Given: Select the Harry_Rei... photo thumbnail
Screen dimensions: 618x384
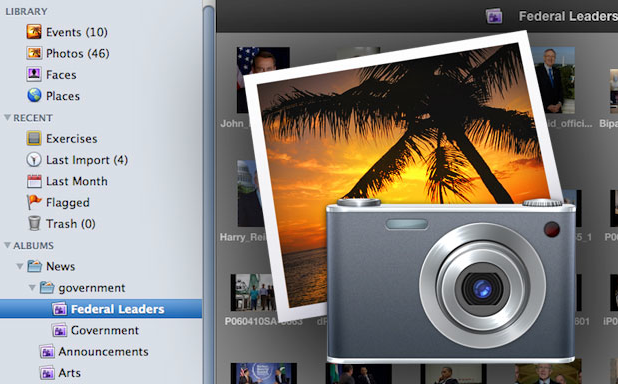Looking at the screenshot, I should tap(250, 193).
